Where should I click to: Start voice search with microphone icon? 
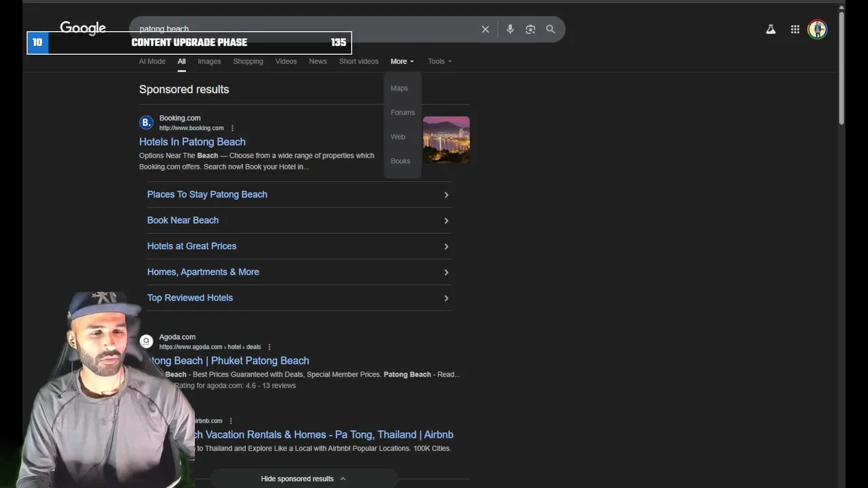(510, 29)
